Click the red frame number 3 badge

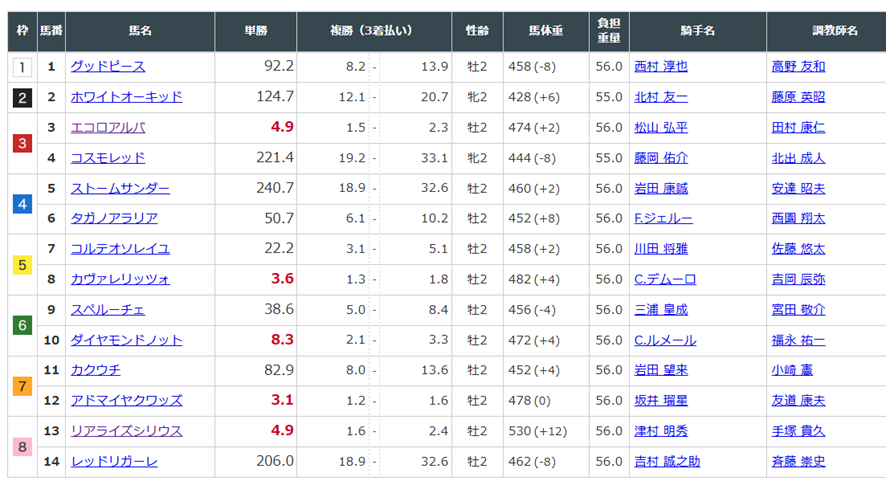pyautogui.click(x=22, y=143)
